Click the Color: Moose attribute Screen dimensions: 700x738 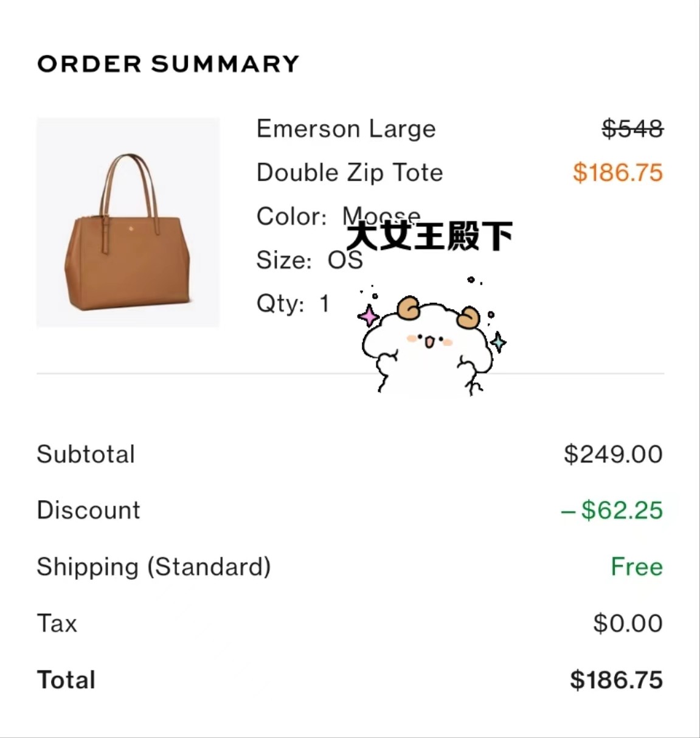[x=338, y=216]
